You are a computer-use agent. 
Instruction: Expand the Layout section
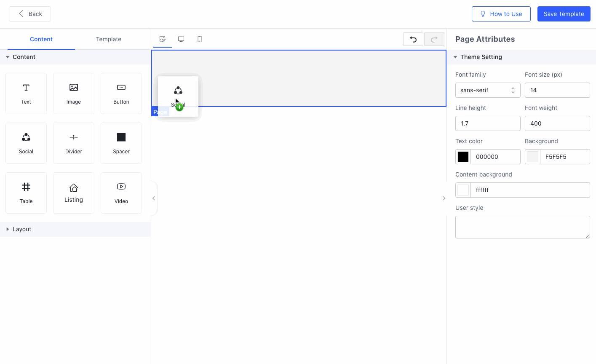(22, 229)
